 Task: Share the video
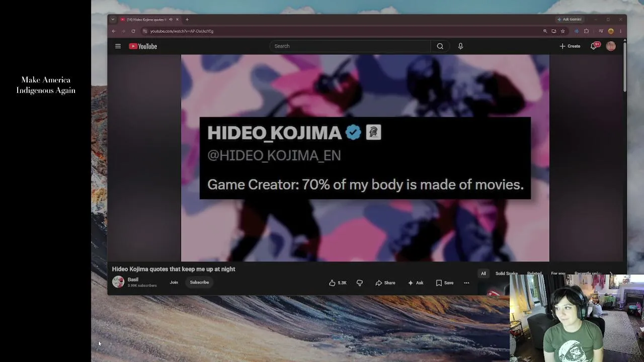[385, 283]
